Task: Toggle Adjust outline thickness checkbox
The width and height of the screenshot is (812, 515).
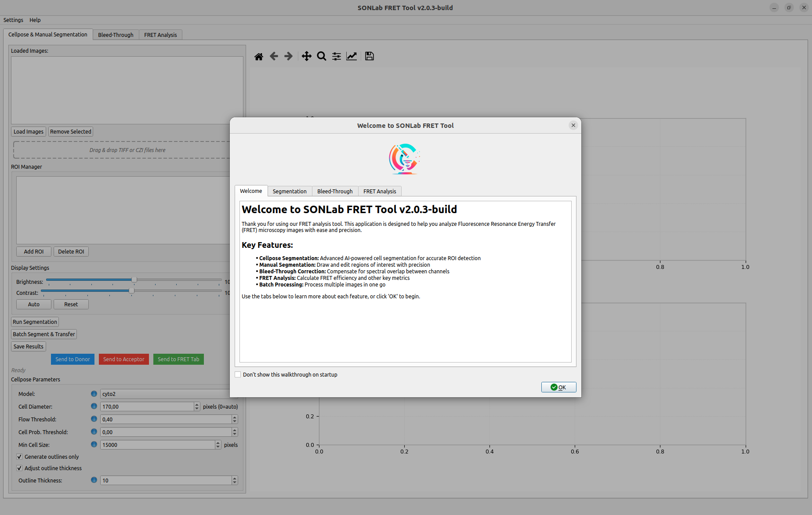Action: (19, 468)
